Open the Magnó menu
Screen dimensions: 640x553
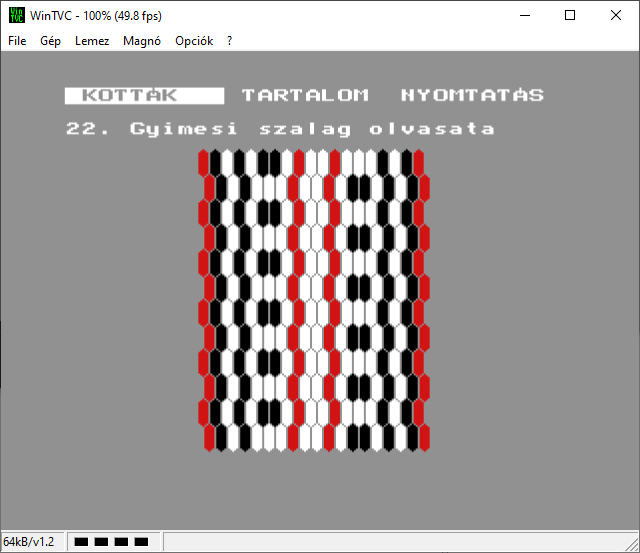[142, 41]
